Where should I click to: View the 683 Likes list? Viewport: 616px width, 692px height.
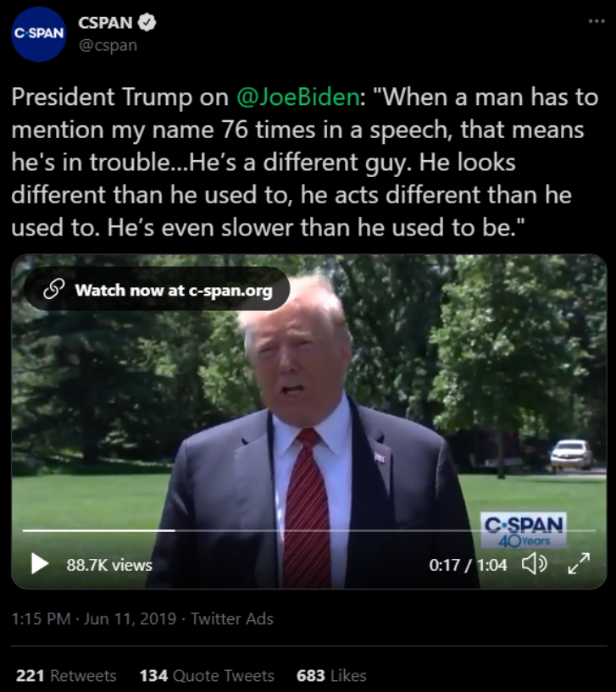[x=331, y=676]
